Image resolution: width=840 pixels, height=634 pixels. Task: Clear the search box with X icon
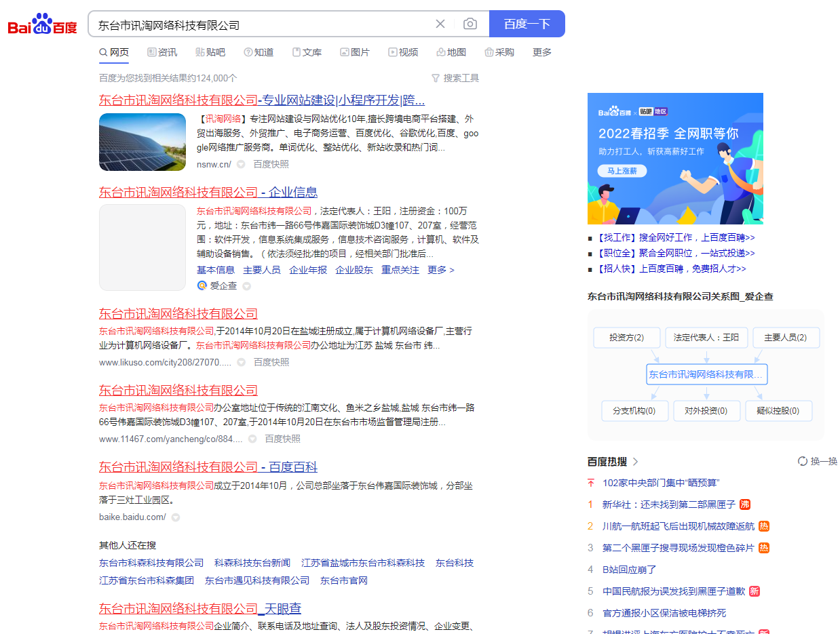pos(440,24)
